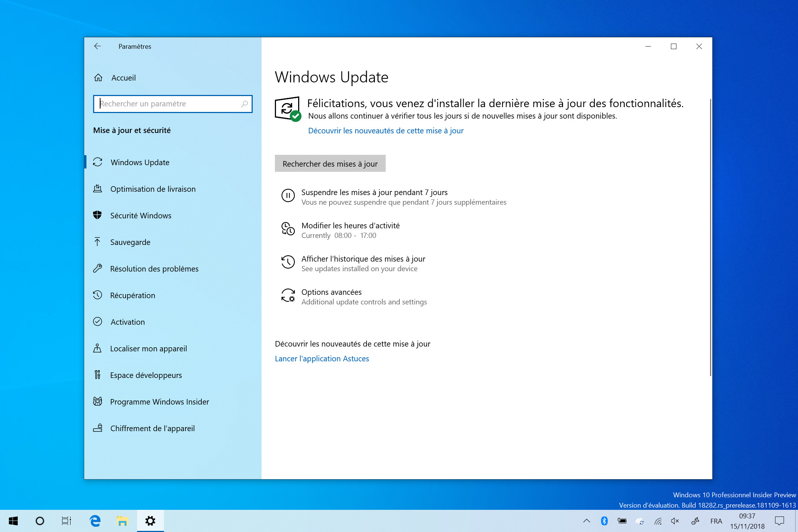Toggle the muted volume icon in the taskbar
This screenshot has width=798, height=532.
pyautogui.click(x=675, y=521)
